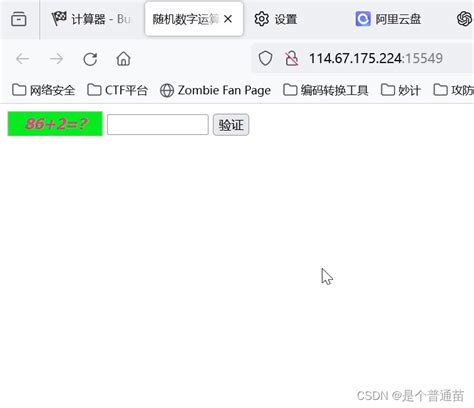The width and height of the screenshot is (474, 408).
Task: Open the tracking protection shield icon
Action: pyautogui.click(x=265, y=59)
